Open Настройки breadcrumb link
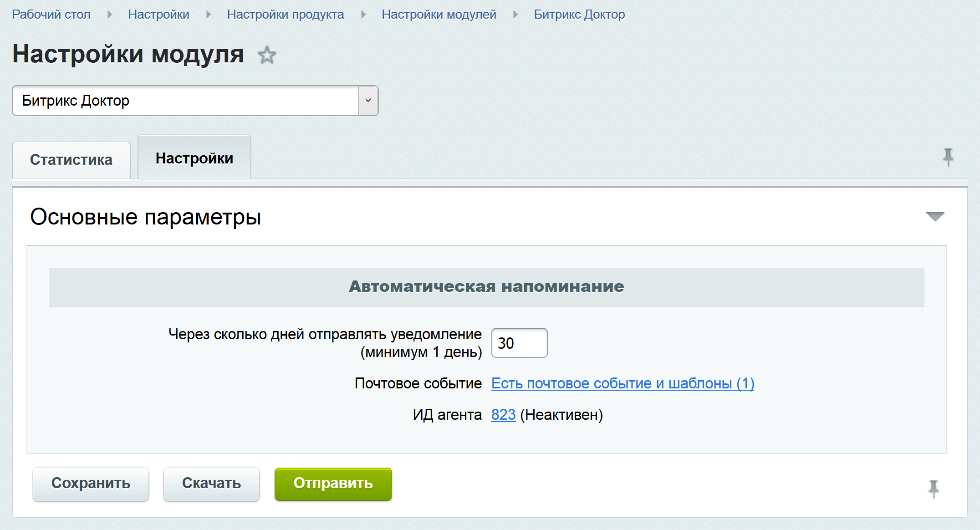Viewport: 980px width, 530px height. click(158, 15)
